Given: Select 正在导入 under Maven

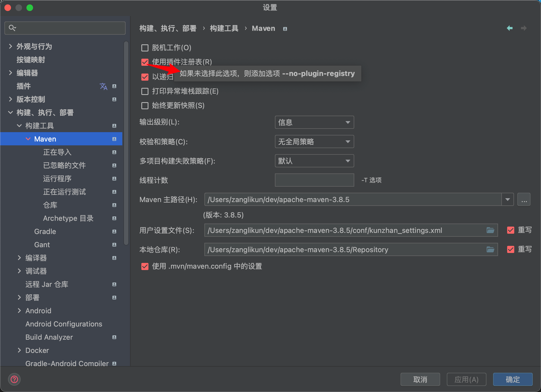Looking at the screenshot, I should tap(57, 152).
